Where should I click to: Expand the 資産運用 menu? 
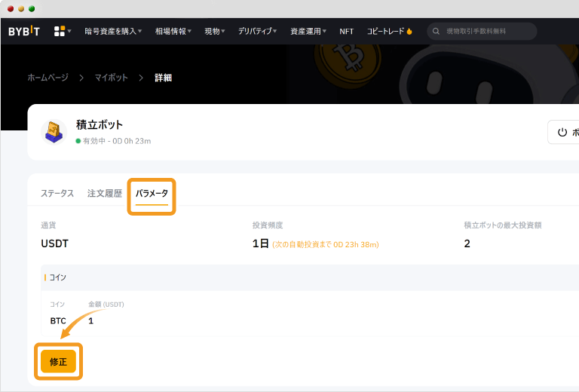pyautogui.click(x=309, y=32)
